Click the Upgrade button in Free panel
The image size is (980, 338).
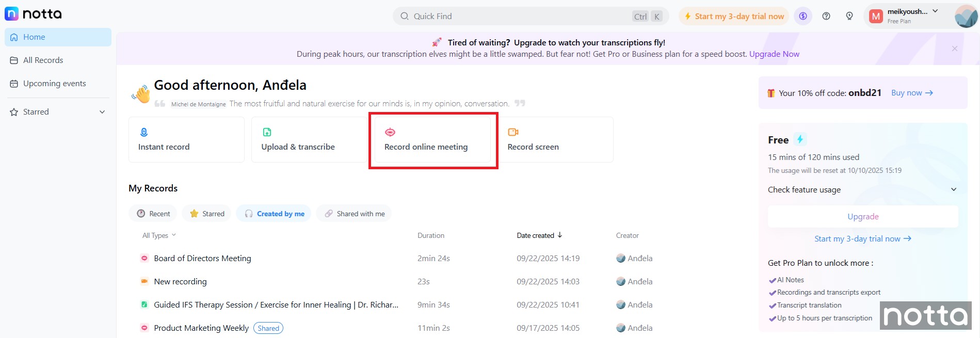[863, 217]
